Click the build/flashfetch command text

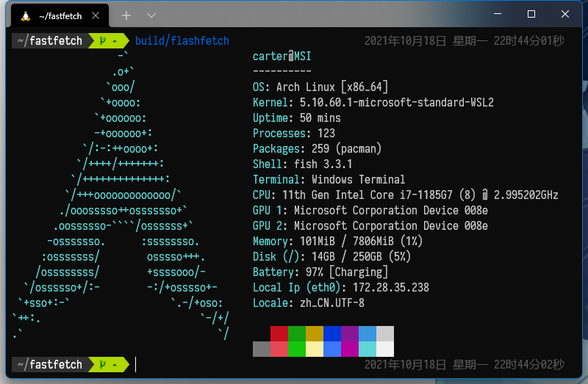pyautogui.click(x=182, y=40)
